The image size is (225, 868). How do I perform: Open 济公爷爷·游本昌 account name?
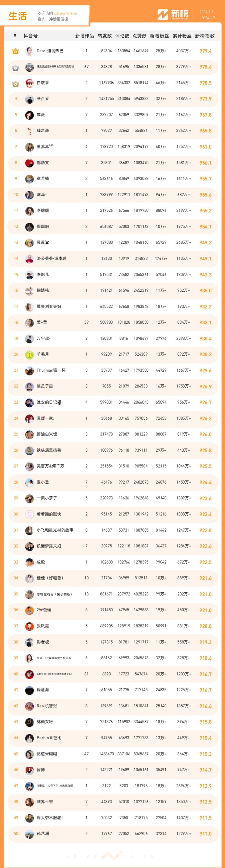coord(51,258)
